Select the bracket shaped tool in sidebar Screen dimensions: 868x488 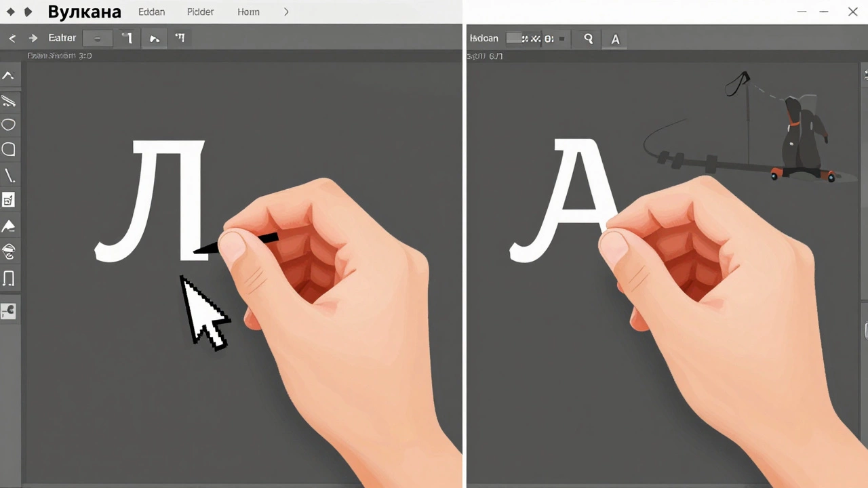tap(8, 278)
